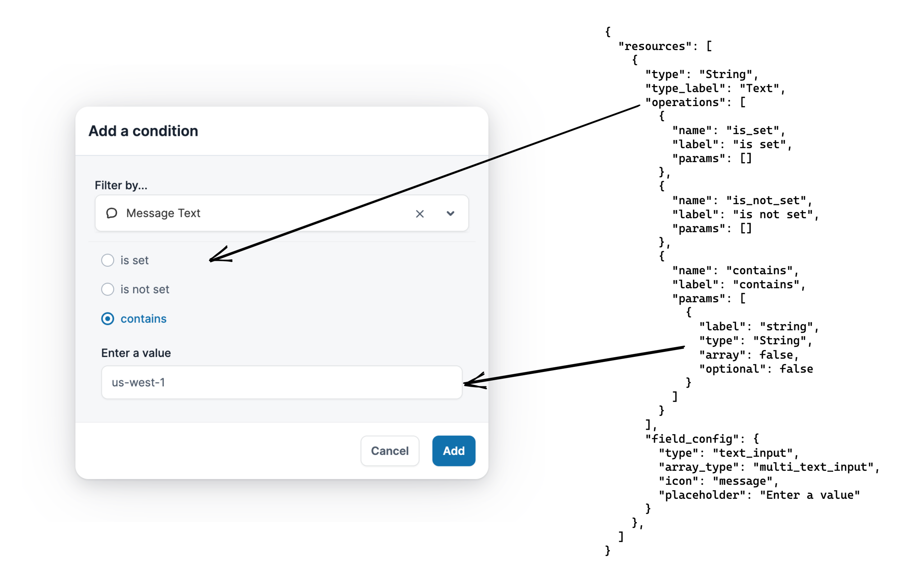Viewport: 924px width, 586px height.
Task: Click the 'Add a condition' dialog heading
Action: click(x=143, y=131)
